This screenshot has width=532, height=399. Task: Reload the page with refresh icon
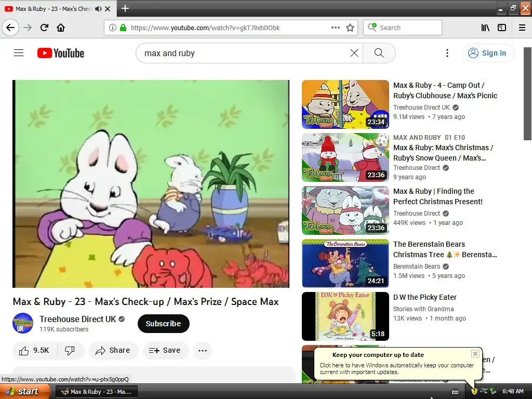[x=44, y=28]
